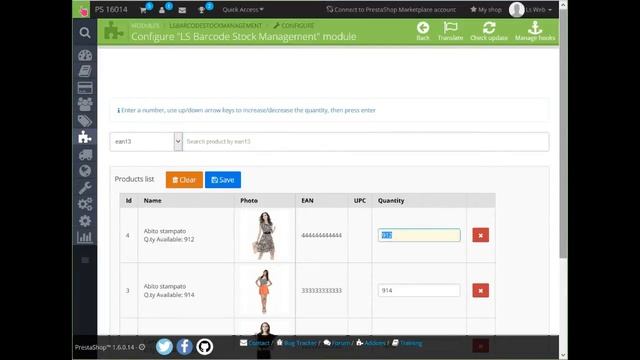This screenshot has width=640, height=360.
Task: Click the page vertical scrollbar
Action: tap(563, 135)
